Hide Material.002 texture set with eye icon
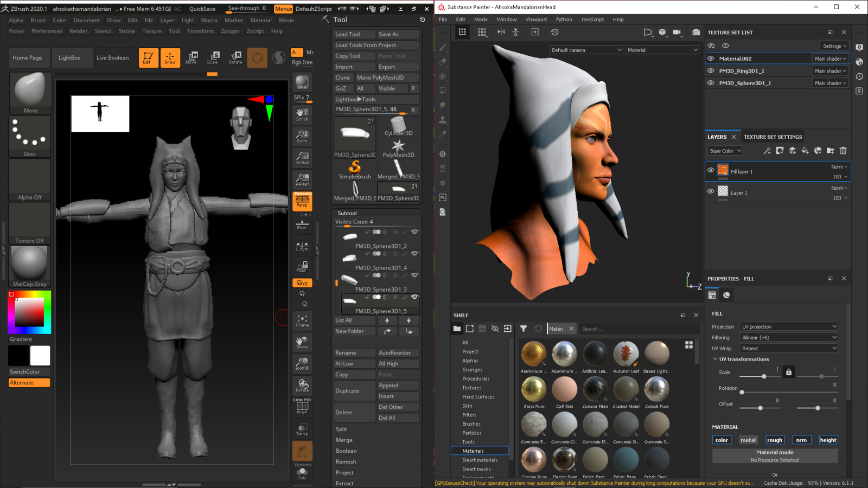 coord(711,59)
